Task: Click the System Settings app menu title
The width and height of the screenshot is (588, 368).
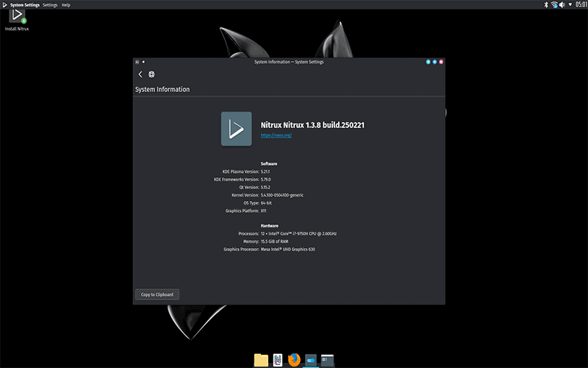Action: tap(25, 4)
